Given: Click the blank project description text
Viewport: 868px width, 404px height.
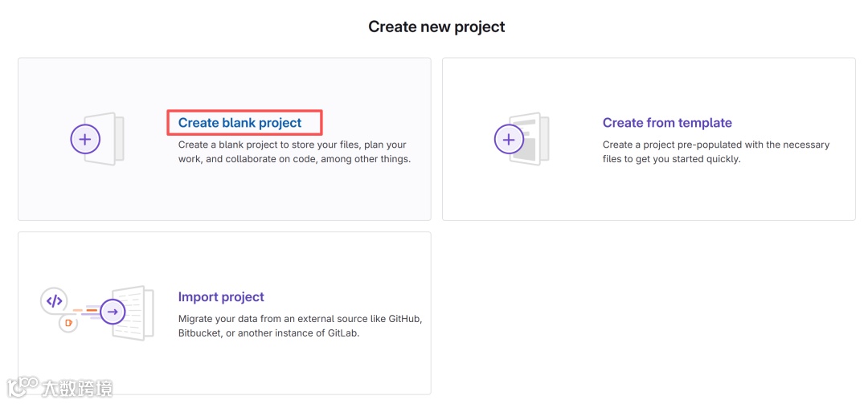Looking at the screenshot, I should pyautogui.click(x=293, y=152).
